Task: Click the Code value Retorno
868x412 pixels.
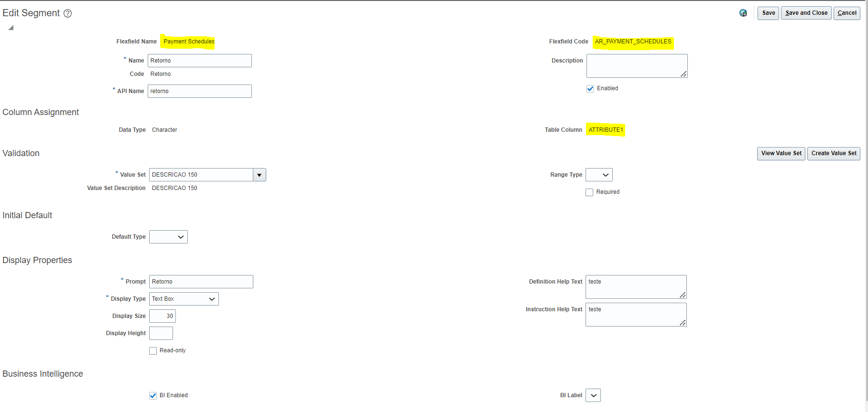Action: point(161,74)
